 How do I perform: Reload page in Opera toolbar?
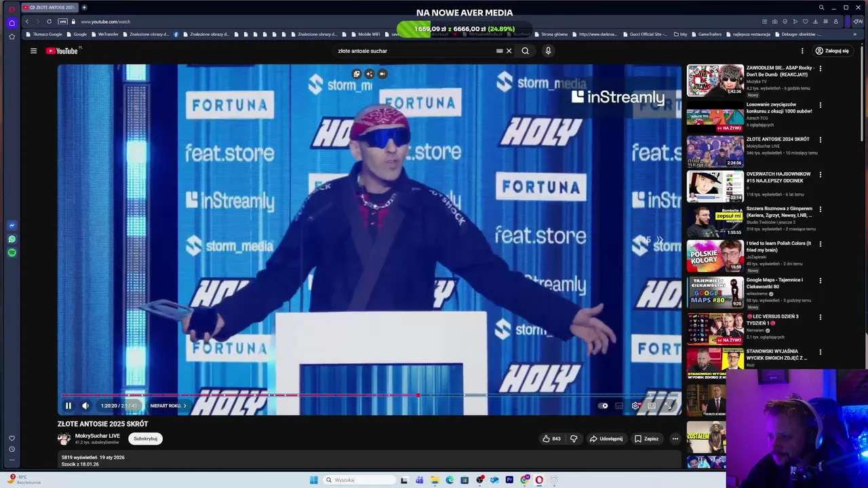(x=49, y=22)
